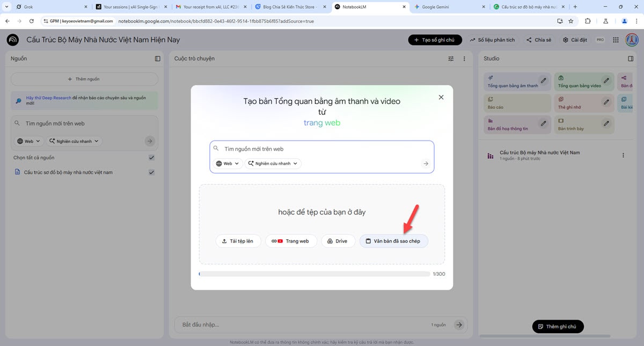This screenshot has width=644, height=346.
Task: Click the 'Thêm ghi chú' button
Action: (x=558, y=326)
